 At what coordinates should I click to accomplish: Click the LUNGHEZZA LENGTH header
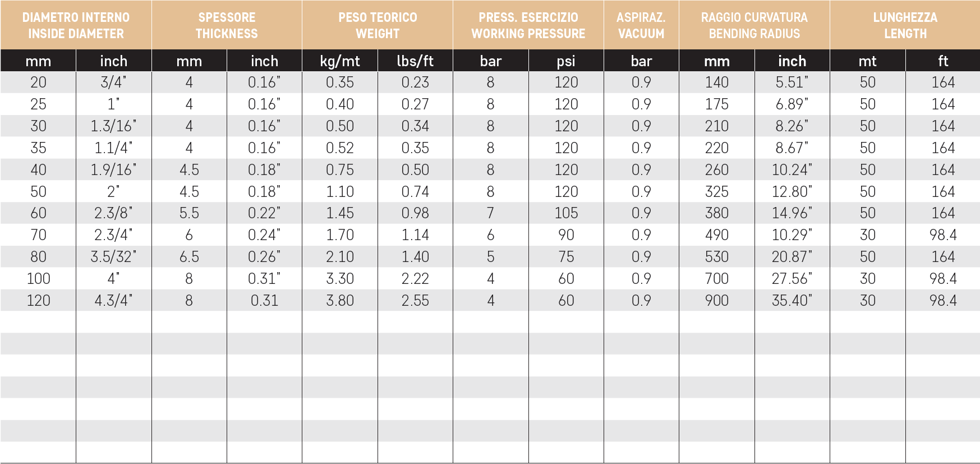[x=905, y=25]
